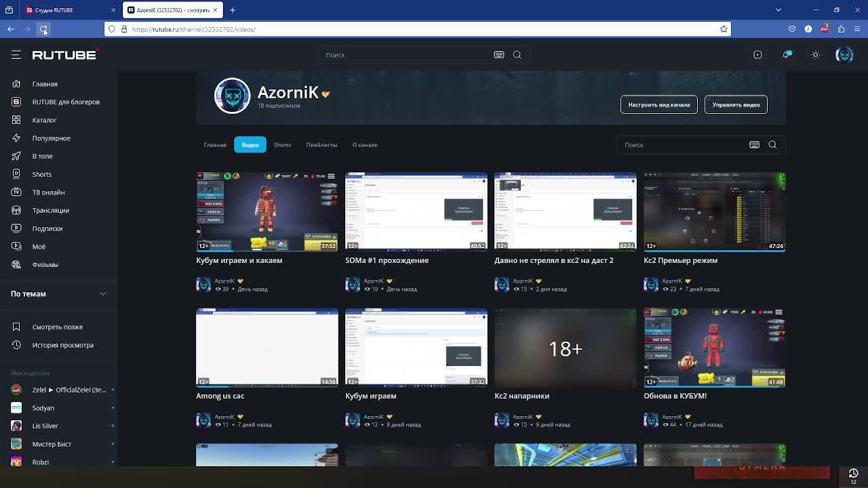The image size is (868, 488).
Task: Open История просмотра in sidebar
Action: pos(62,345)
